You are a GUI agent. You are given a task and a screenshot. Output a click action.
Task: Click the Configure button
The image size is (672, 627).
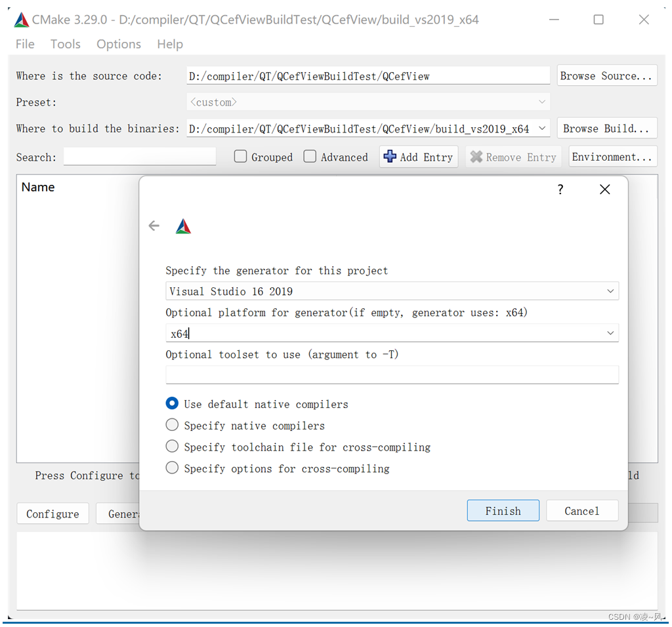(x=52, y=514)
